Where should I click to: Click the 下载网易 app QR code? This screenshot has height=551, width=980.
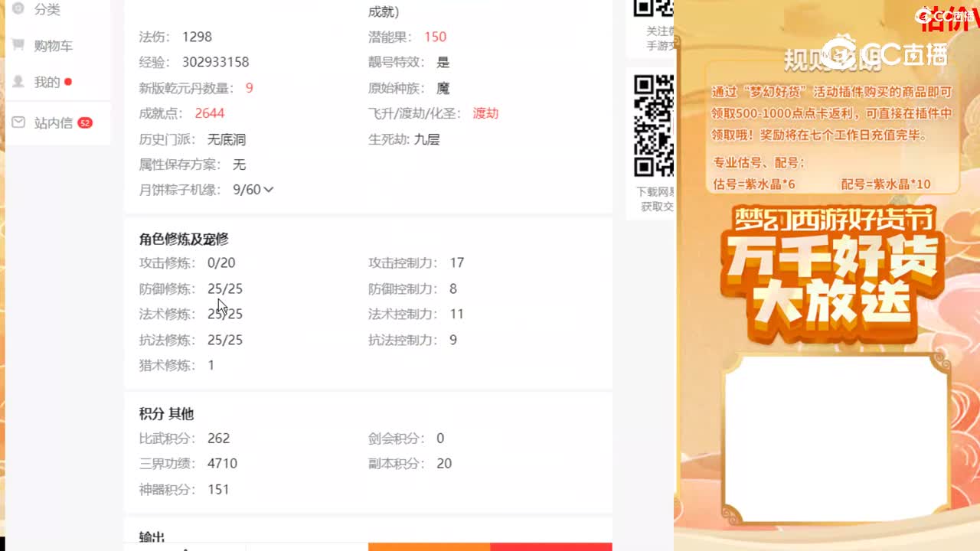tap(654, 126)
